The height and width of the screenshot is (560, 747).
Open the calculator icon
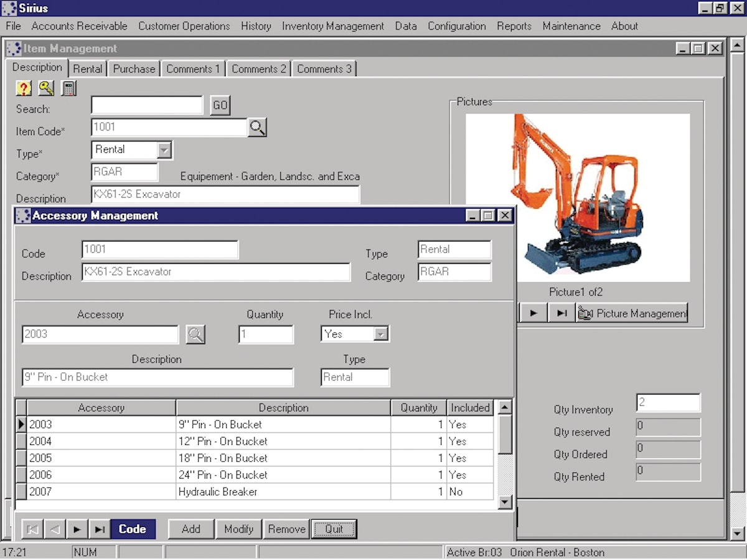point(68,88)
